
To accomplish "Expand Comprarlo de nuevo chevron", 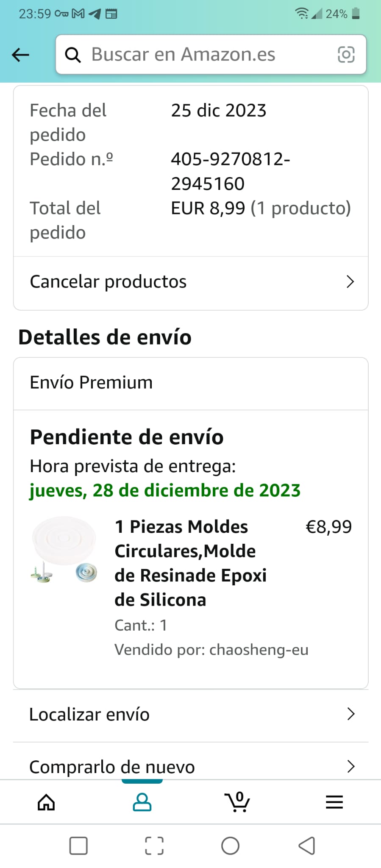I will tap(350, 766).
